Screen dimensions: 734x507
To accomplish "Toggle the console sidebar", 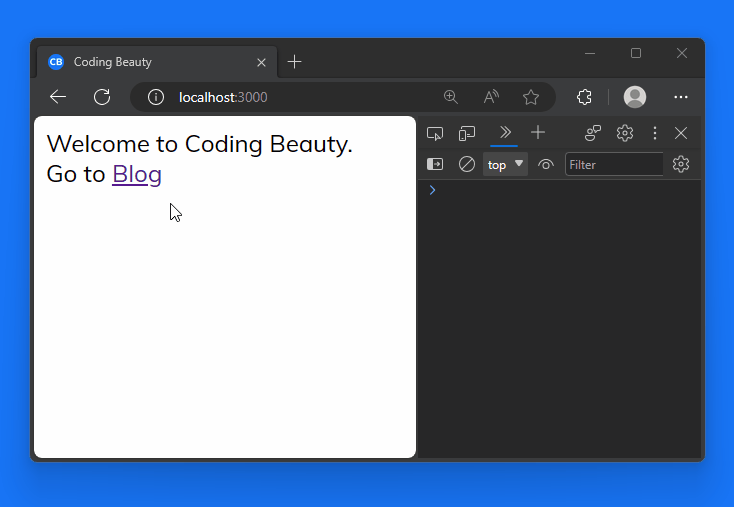I will 435,165.
